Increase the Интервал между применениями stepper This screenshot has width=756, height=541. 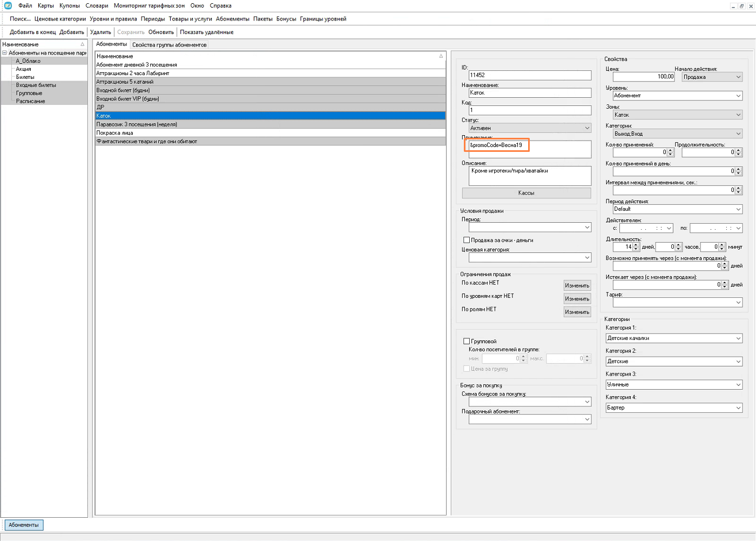[x=739, y=188]
